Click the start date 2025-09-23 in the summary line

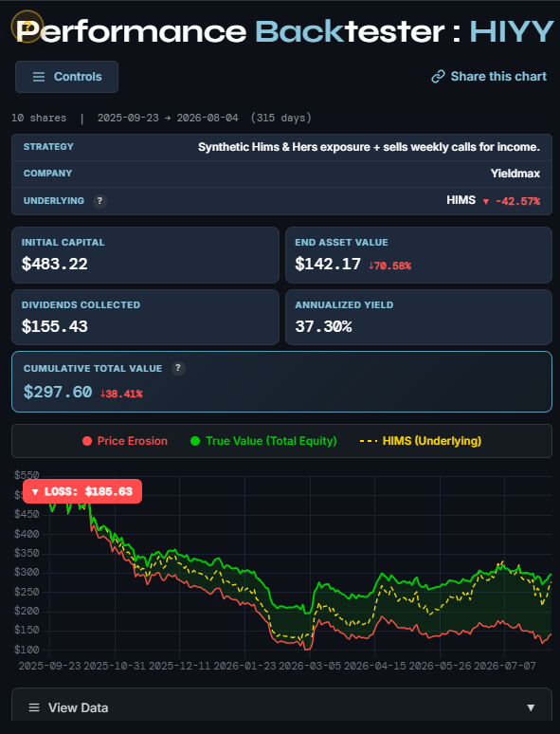(128, 118)
